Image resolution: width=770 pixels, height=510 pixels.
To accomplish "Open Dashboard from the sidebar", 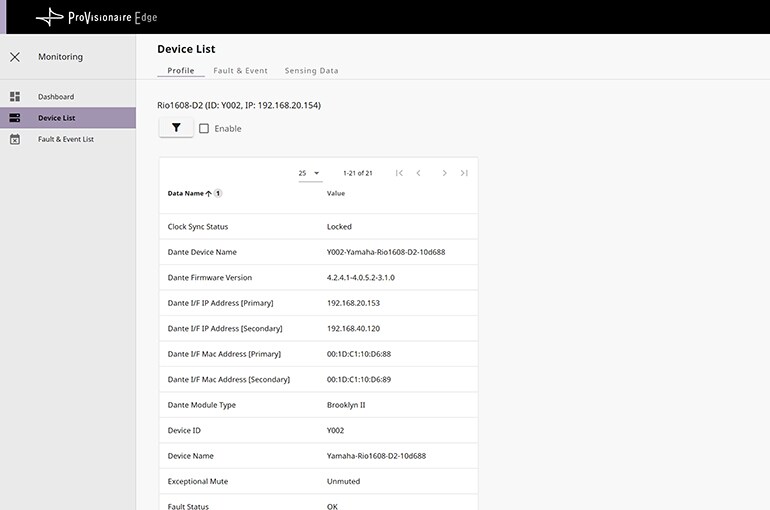I will click(56, 97).
